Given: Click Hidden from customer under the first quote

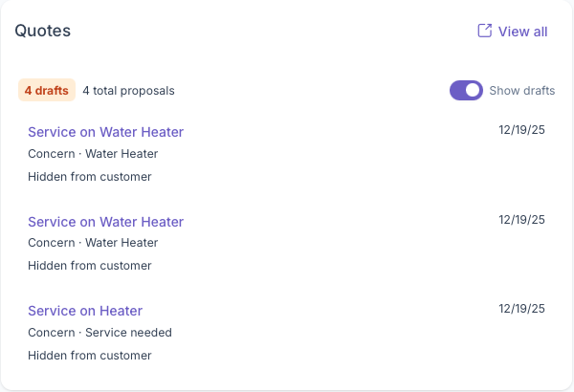Looking at the screenshot, I should 90,177.
